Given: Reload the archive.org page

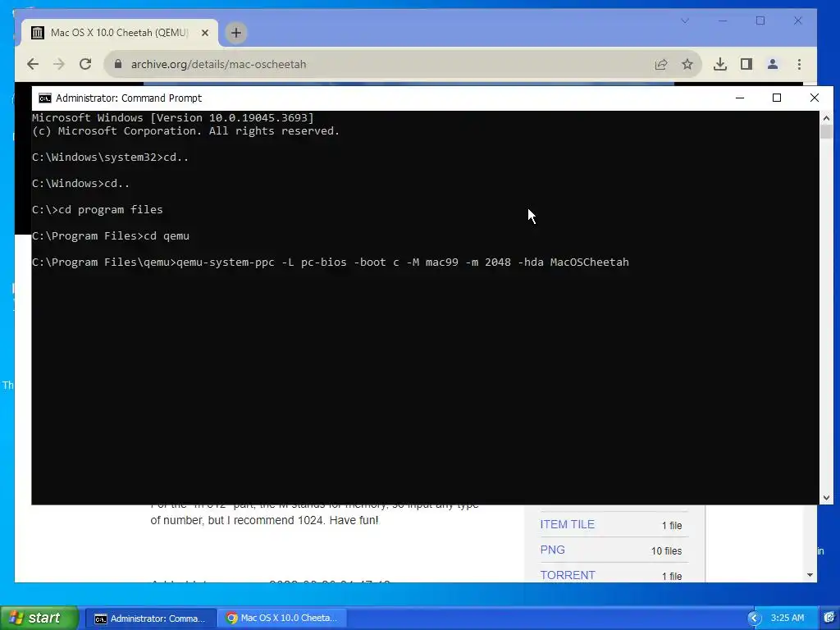Looking at the screenshot, I should point(85,64).
